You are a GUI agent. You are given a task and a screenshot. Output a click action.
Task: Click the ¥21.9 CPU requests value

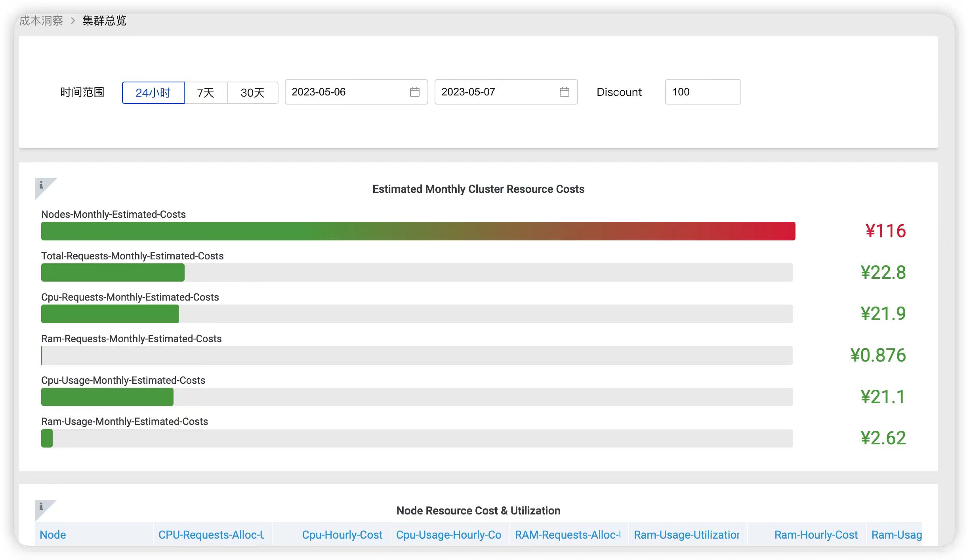click(883, 314)
